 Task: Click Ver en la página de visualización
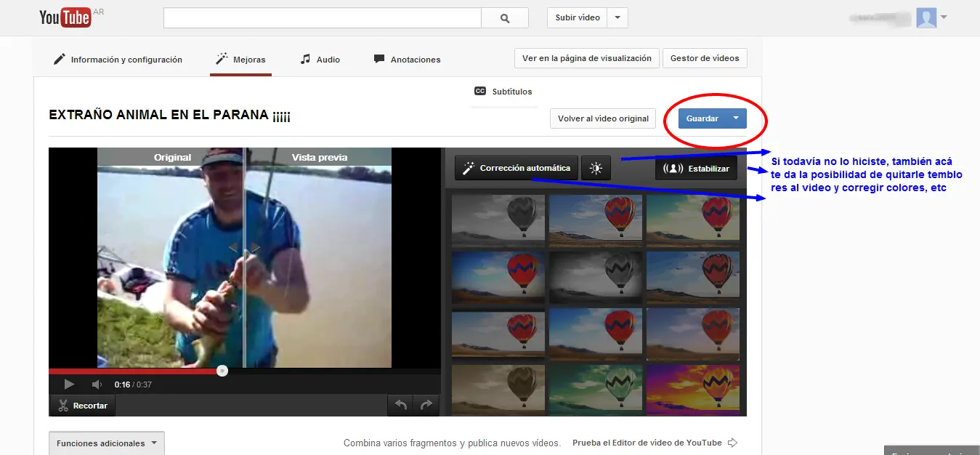pyautogui.click(x=587, y=58)
